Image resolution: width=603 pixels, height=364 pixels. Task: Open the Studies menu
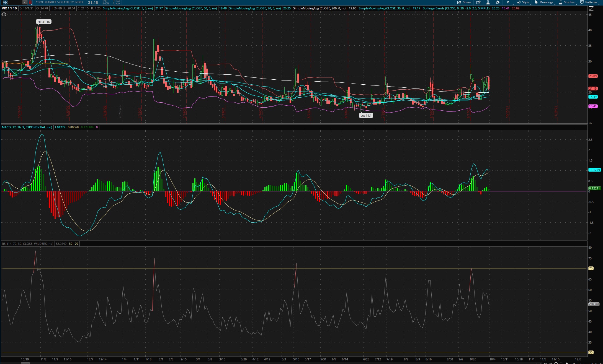point(567,2)
